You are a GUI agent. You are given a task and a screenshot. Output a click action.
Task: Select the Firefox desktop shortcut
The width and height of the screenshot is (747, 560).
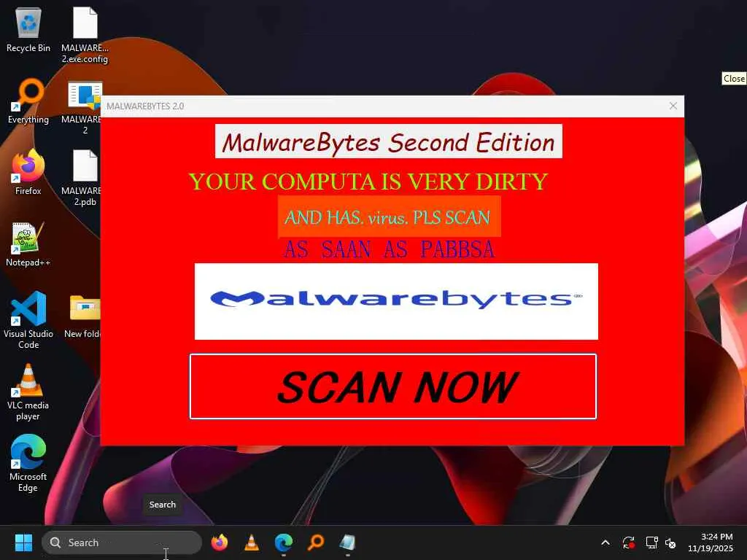[x=28, y=172]
